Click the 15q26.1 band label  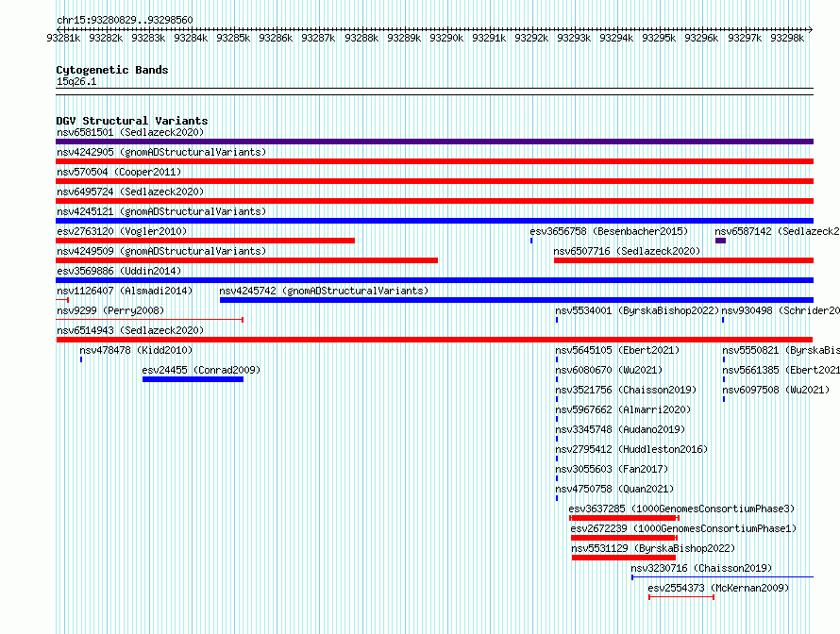click(x=76, y=81)
